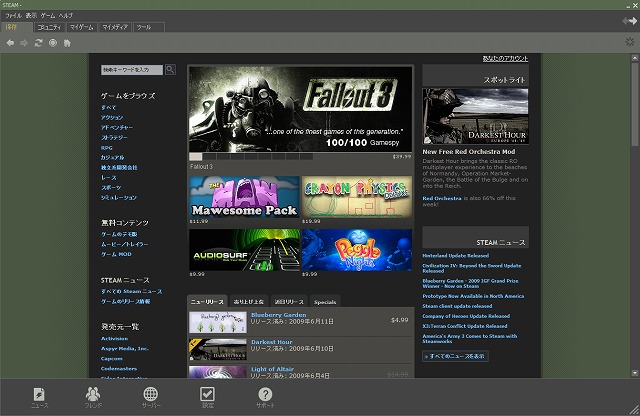This screenshot has width=640, height=416.
Task: Click the stop loading icon in toolbar
Action: tap(52, 43)
